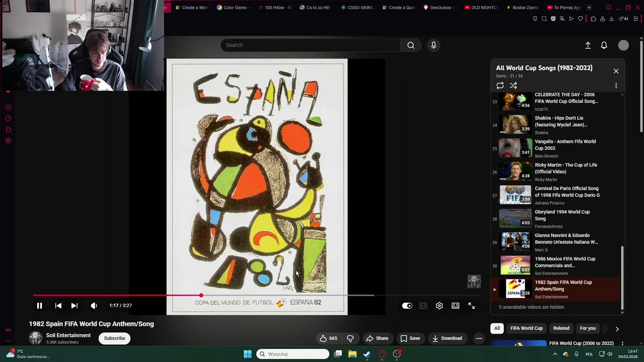Image resolution: width=644 pixels, height=362 pixels.
Task: Open File Explorer from the taskbar
Action: (x=352, y=354)
